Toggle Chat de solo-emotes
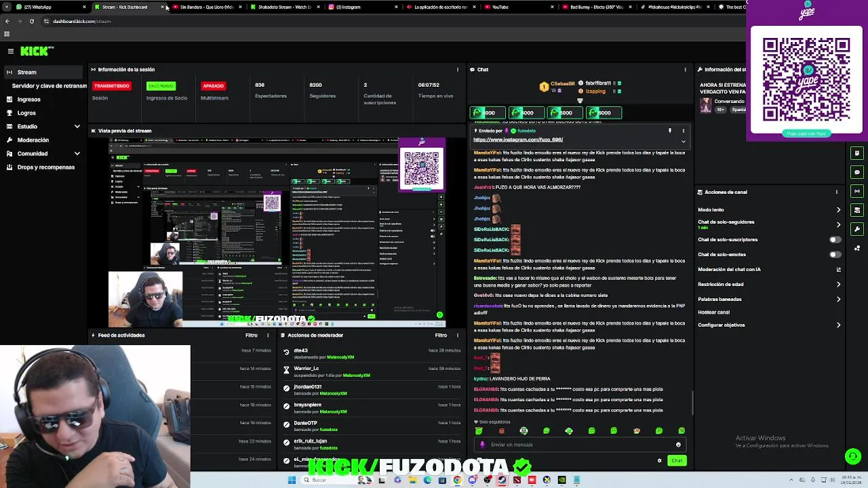 tap(835, 254)
